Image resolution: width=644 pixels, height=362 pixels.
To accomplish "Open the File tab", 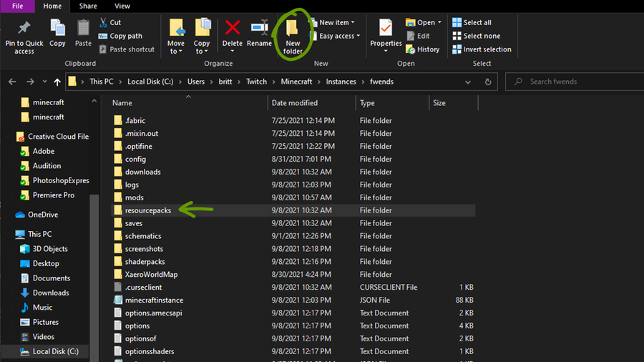I will 18,6.
